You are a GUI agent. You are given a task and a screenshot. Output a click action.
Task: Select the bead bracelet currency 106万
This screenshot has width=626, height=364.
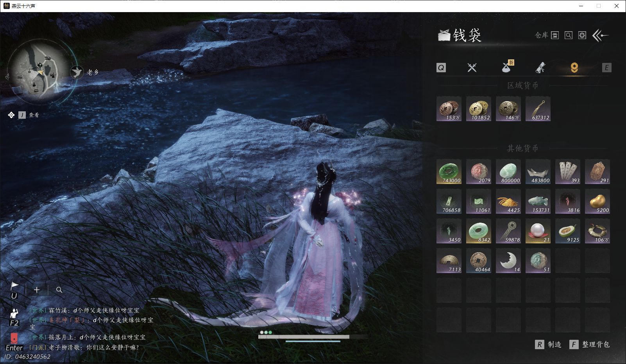597,231
